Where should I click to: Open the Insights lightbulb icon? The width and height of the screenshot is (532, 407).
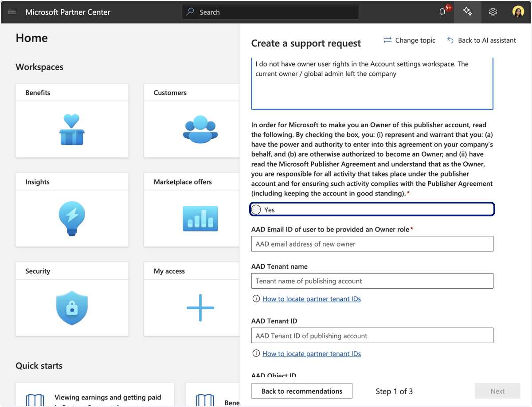(x=72, y=218)
